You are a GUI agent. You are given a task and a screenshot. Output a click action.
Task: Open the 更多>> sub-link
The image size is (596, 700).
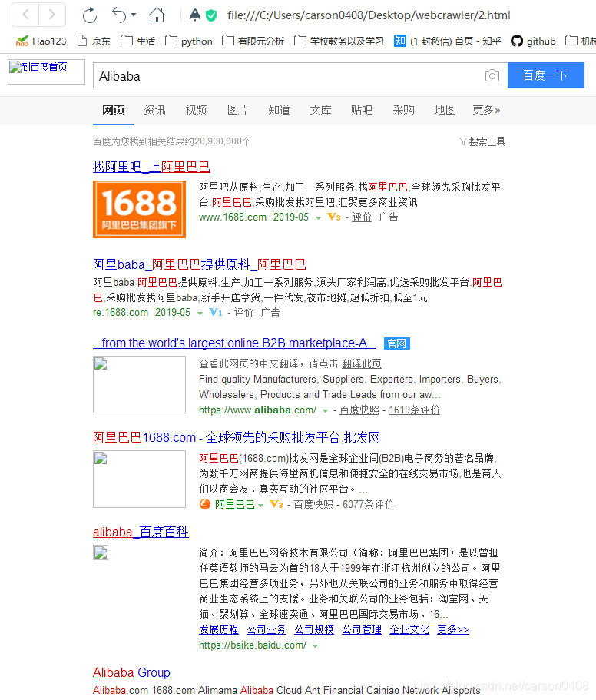point(453,629)
